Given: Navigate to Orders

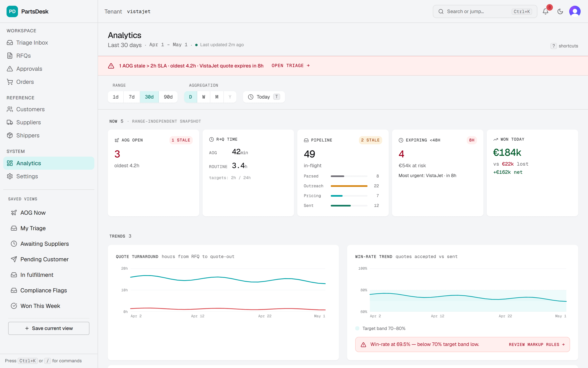Looking at the screenshot, I should [49, 82].
